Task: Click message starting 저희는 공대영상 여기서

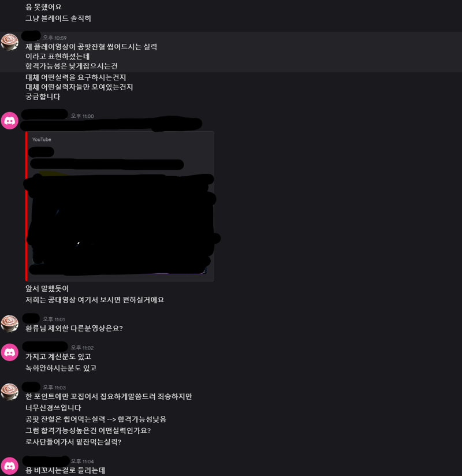Action: [x=95, y=300]
